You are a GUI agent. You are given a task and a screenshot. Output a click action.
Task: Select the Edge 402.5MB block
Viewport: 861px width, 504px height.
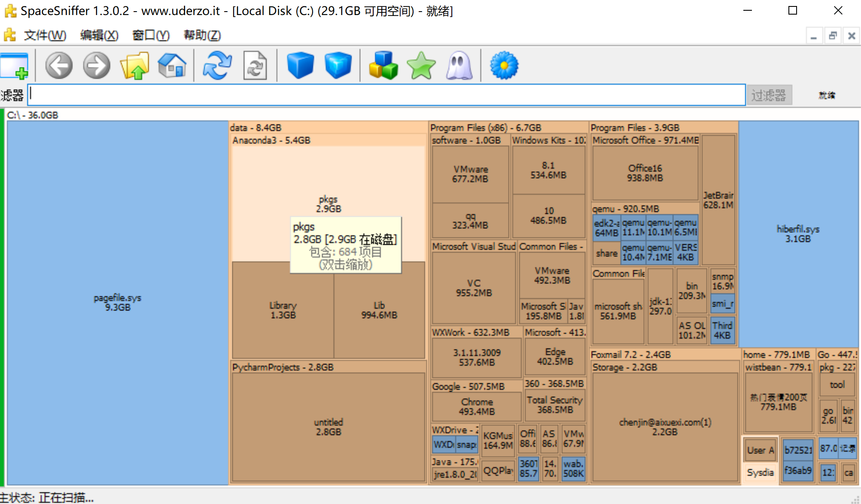point(555,357)
